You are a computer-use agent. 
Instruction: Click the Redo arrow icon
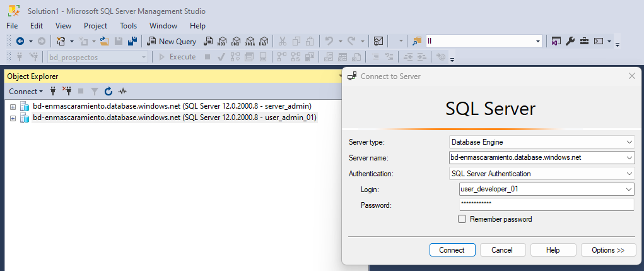tap(351, 41)
